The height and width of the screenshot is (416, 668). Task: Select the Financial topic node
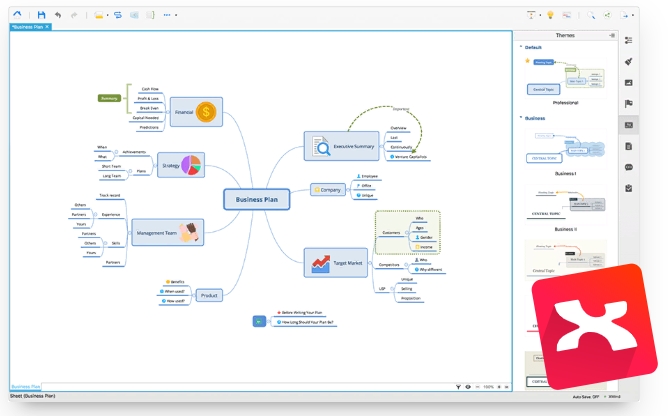[x=196, y=112]
